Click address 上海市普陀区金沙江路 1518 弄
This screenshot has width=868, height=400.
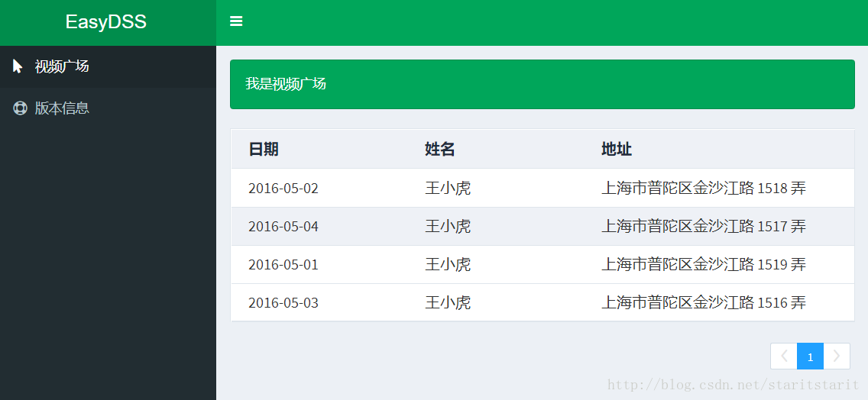(x=704, y=188)
